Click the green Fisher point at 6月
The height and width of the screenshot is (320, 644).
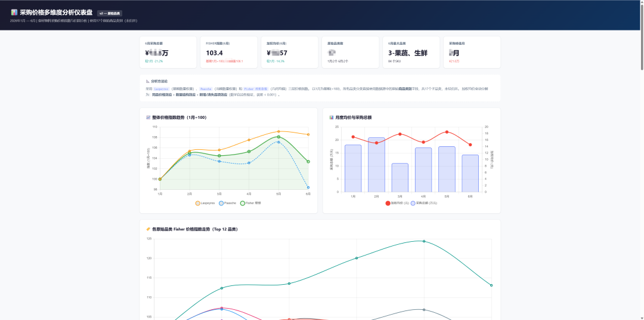pyautogui.click(x=308, y=162)
